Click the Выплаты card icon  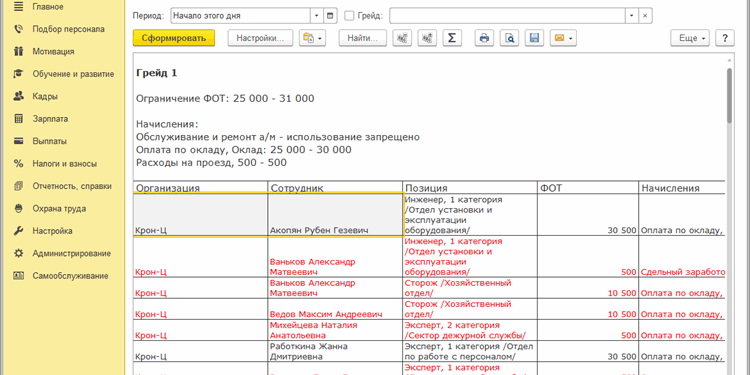[x=19, y=141]
